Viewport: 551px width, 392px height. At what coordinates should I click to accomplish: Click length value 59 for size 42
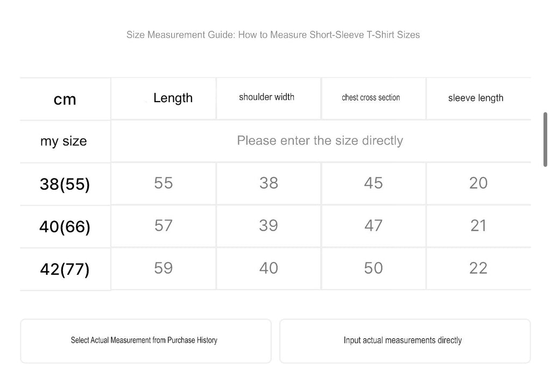click(164, 269)
